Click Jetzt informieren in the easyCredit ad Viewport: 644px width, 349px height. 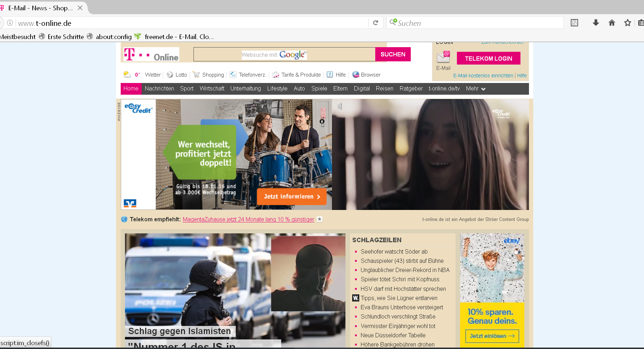291,196
